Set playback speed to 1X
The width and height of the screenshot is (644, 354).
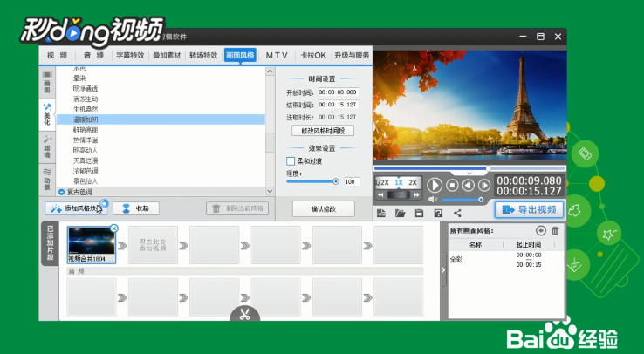399,182
